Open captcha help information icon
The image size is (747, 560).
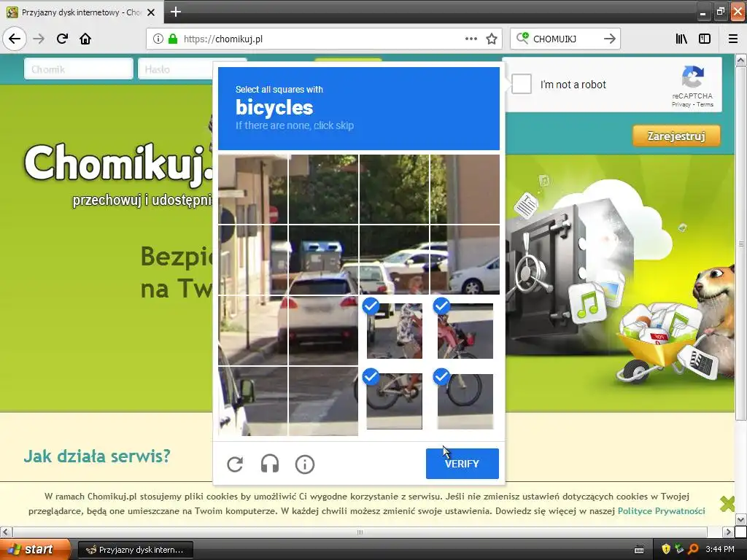[305, 464]
